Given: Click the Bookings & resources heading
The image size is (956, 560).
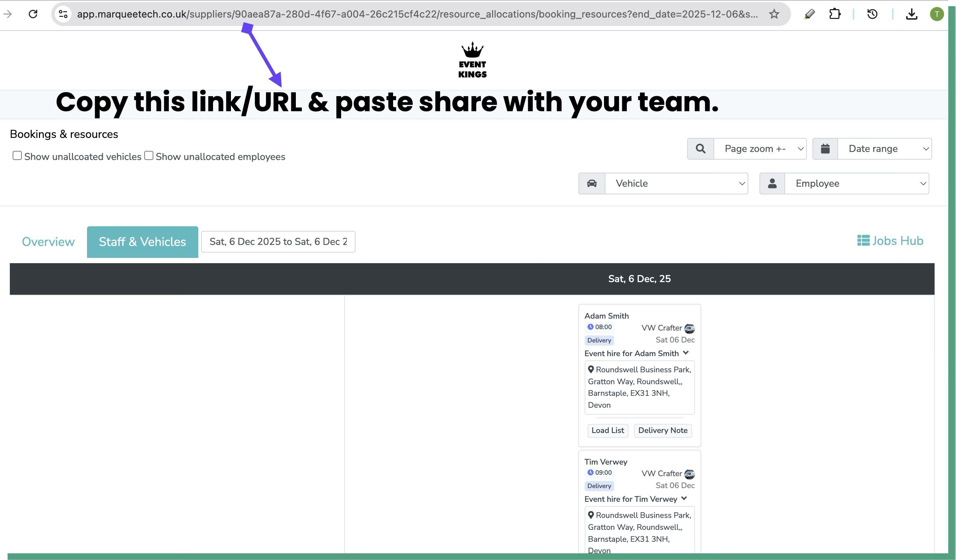Looking at the screenshot, I should [64, 134].
